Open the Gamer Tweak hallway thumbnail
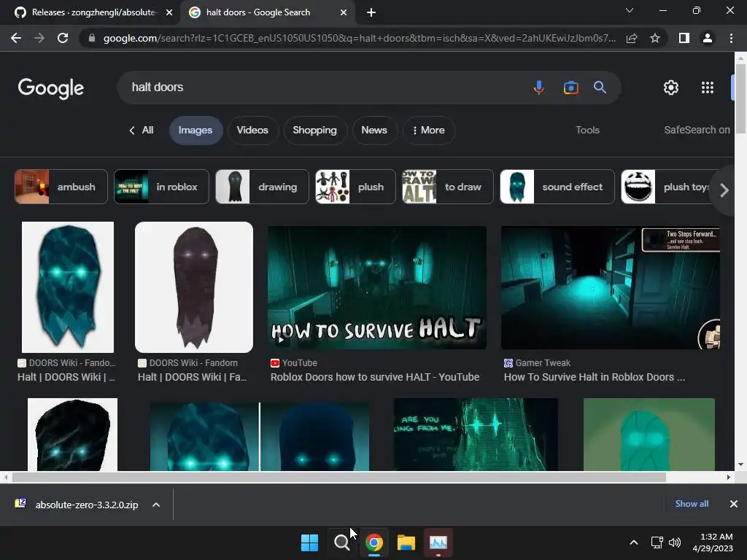The width and height of the screenshot is (747, 560). click(x=611, y=287)
